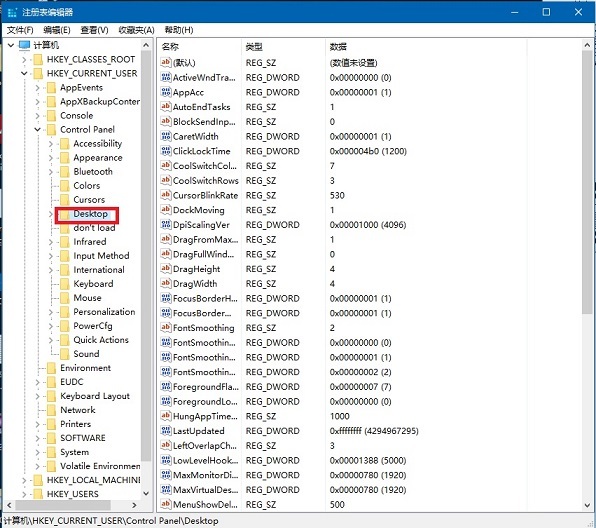The image size is (596, 528).
Task: Click the tree pane scroll down arrow
Action: point(146,493)
